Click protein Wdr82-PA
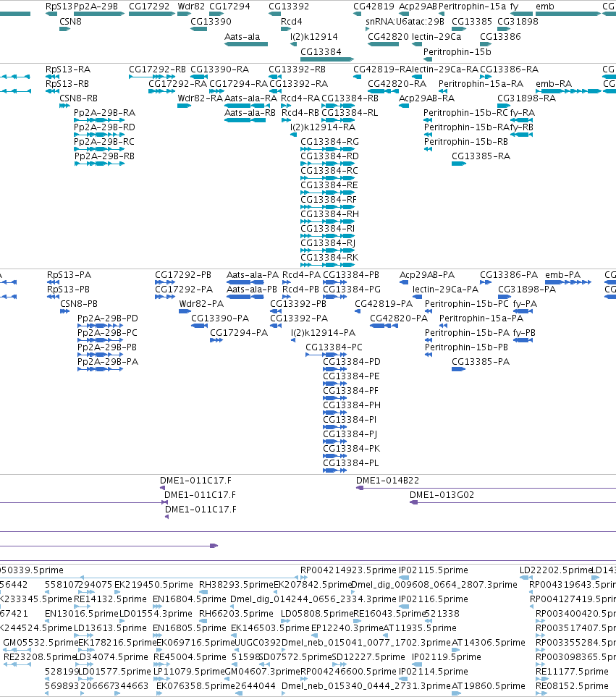 point(201,303)
